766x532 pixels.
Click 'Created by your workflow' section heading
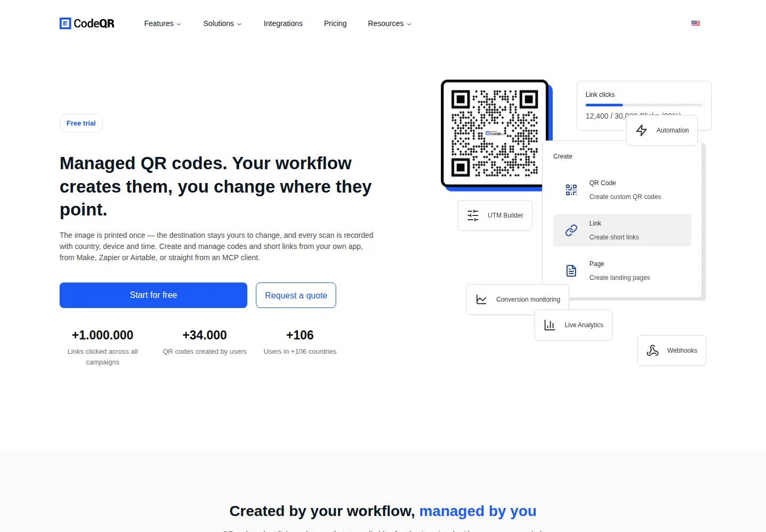383,511
